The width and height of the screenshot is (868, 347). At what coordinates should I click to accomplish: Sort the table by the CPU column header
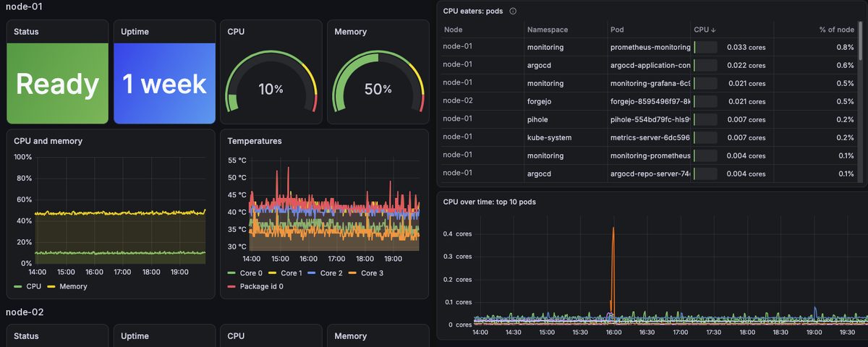[x=705, y=30]
